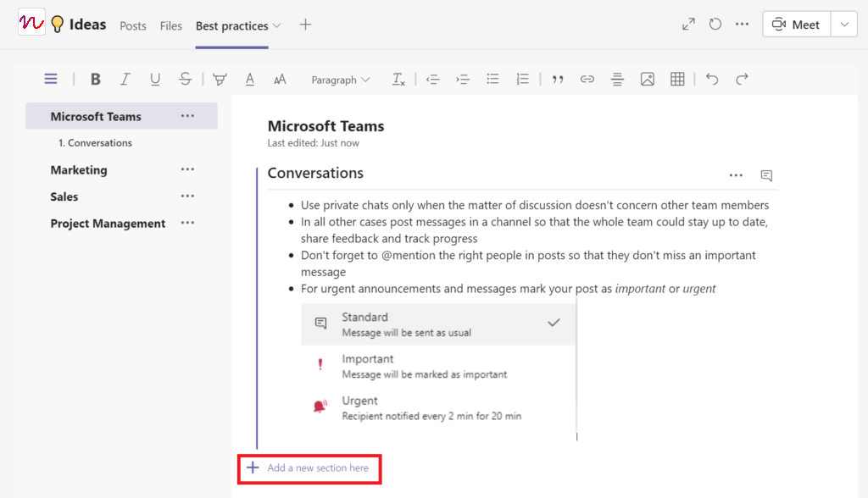Select Best practices tab
This screenshot has width=868, height=498.
point(231,25)
